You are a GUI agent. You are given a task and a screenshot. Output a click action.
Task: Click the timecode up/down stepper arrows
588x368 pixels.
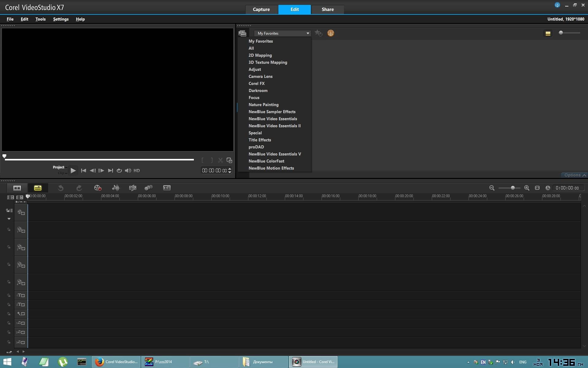click(230, 171)
